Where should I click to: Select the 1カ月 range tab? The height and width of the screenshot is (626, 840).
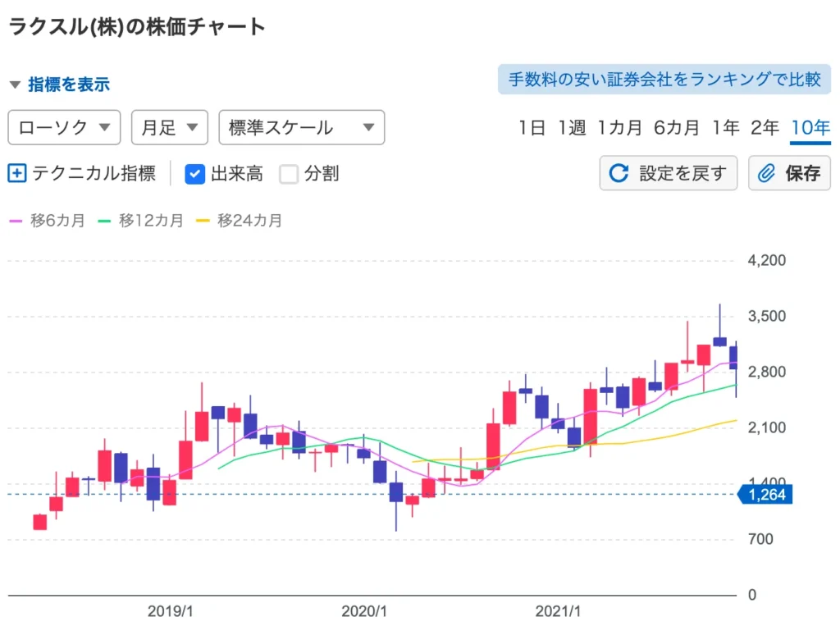click(x=619, y=127)
